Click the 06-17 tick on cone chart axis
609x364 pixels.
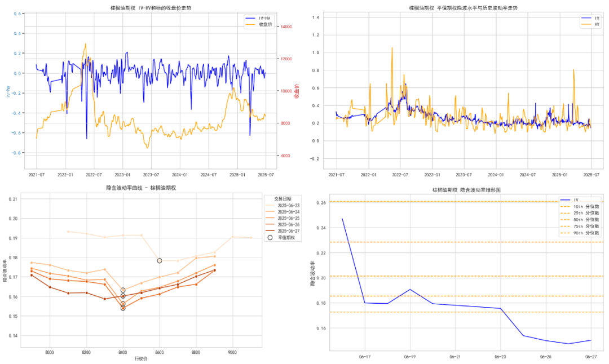365,357
